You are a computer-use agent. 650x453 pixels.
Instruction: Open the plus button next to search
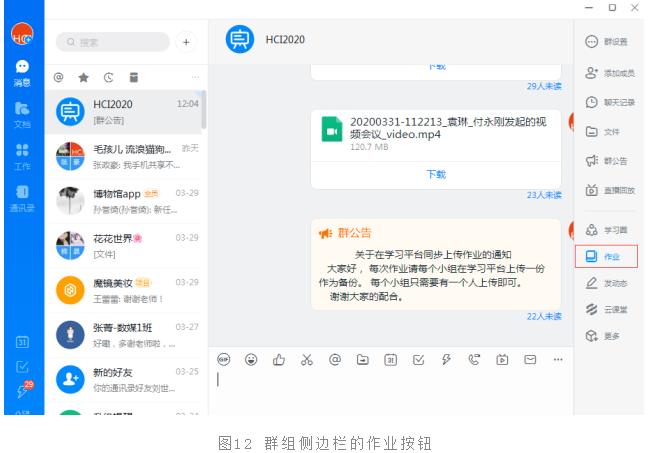point(186,42)
